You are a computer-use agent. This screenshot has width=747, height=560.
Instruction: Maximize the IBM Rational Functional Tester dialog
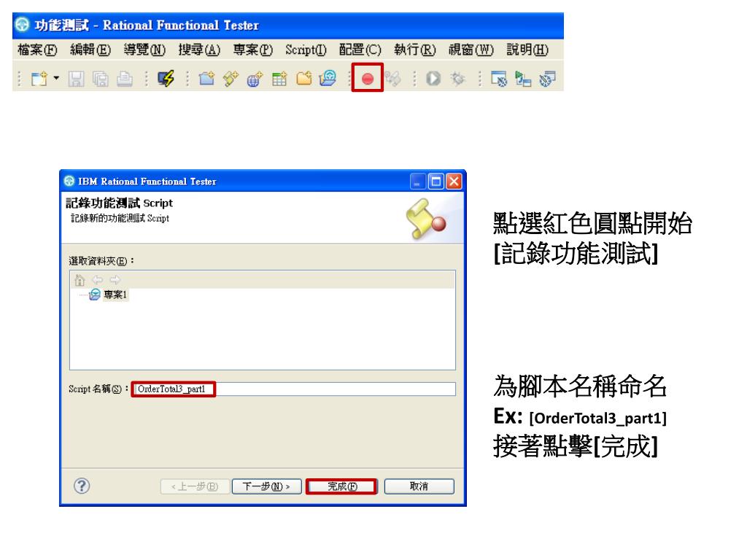click(x=436, y=182)
